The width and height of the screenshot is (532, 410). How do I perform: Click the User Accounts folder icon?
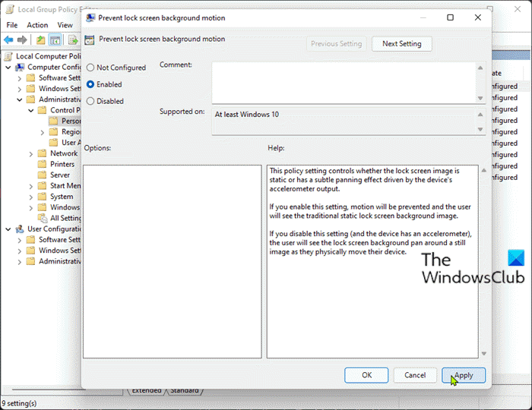click(53, 143)
